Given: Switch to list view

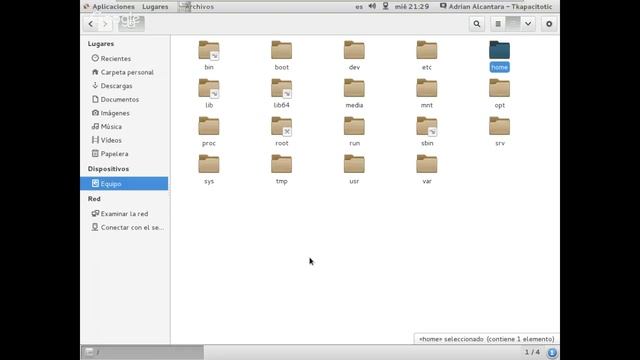Looking at the screenshot, I should 498,24.
